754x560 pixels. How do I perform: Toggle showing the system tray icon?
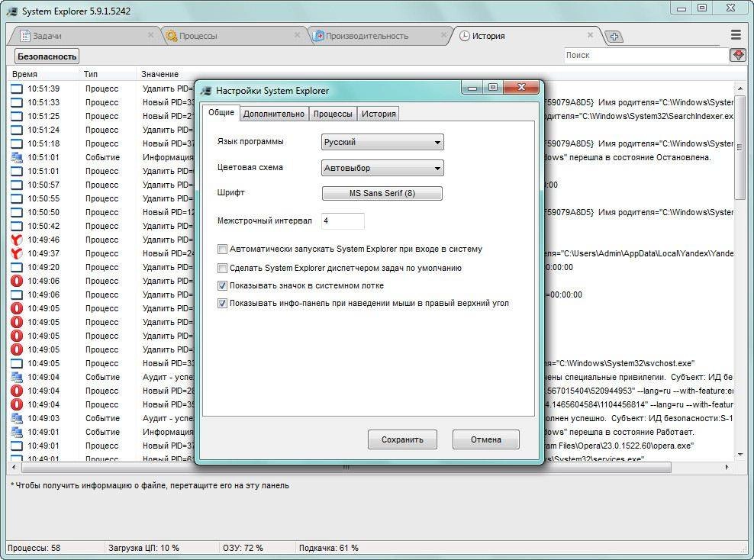click(222, 285)
